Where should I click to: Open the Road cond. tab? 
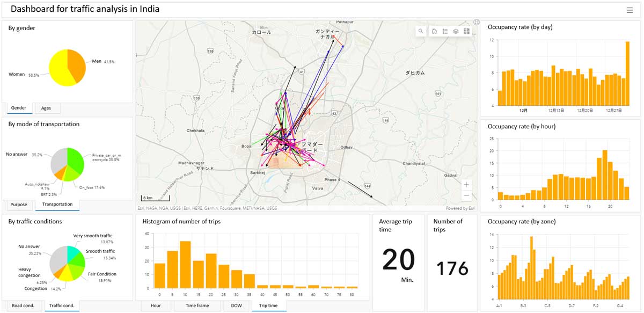pyautogui.click(x=23, y=306)
